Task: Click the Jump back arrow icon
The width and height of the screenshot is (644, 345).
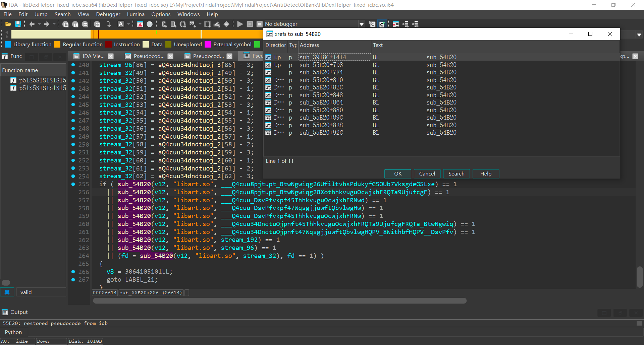Action: click(x=32, y=24)
